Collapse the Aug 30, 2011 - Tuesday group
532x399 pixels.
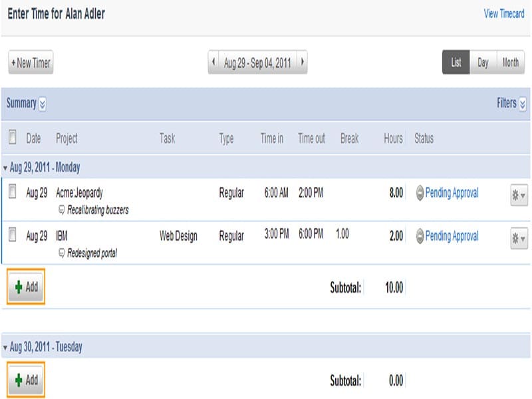pyautogui.click(x=5, y=348)
